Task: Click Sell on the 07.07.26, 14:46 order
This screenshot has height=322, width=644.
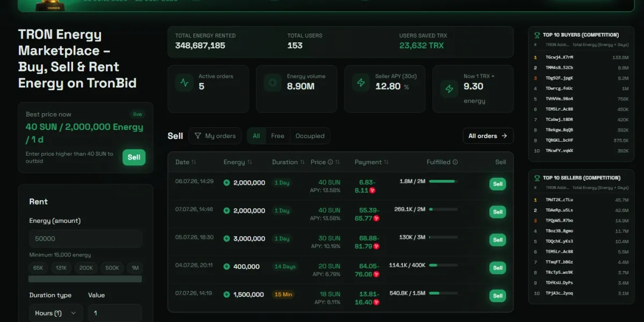Action: (498, 212)
